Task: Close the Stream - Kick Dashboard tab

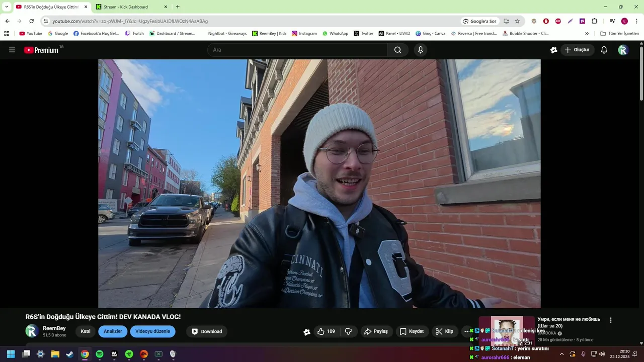Action: (166, 7)
